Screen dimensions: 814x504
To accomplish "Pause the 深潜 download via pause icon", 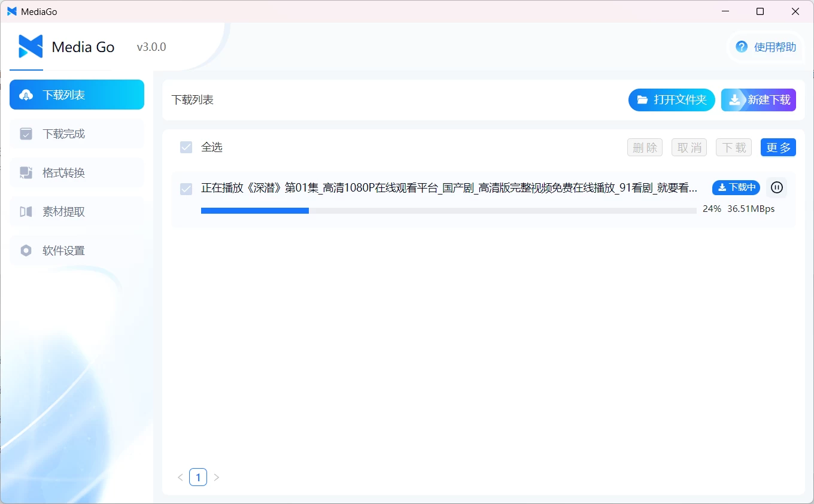I will [776, 187].
